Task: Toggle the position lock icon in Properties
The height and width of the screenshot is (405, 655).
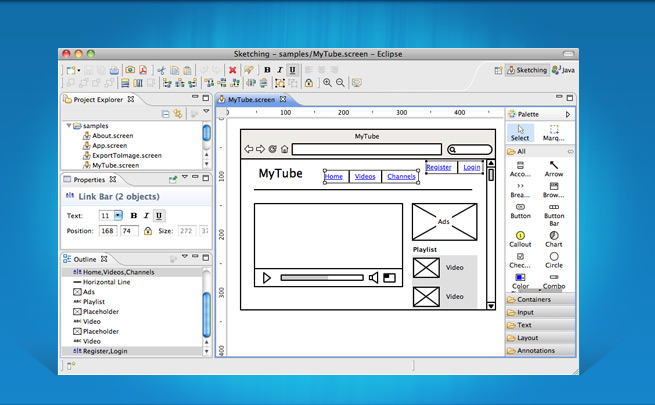Action: tap(148, 231)
